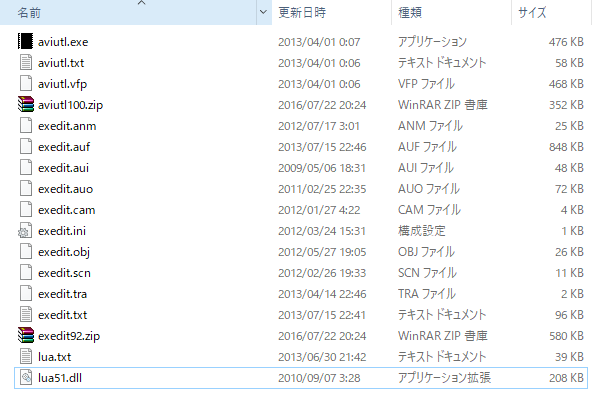Viewport: 599px width, 401px height.
Task: Select the aviutl.vfp blank file icon
Action: coord(26,83)
